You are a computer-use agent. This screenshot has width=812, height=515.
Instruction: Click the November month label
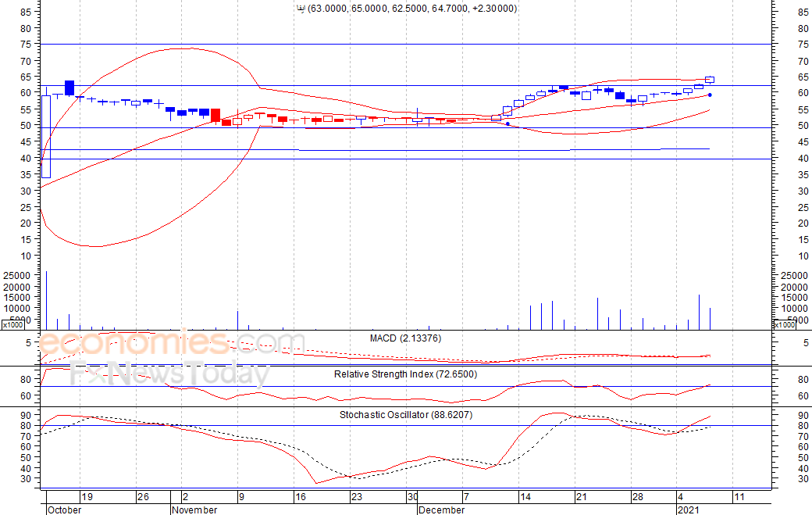coord(194,510)
